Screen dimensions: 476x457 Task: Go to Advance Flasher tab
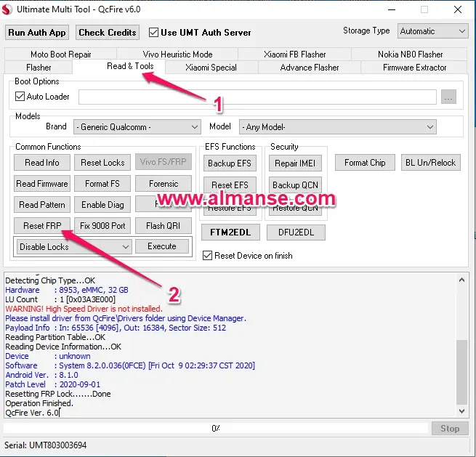click(310, 68)
